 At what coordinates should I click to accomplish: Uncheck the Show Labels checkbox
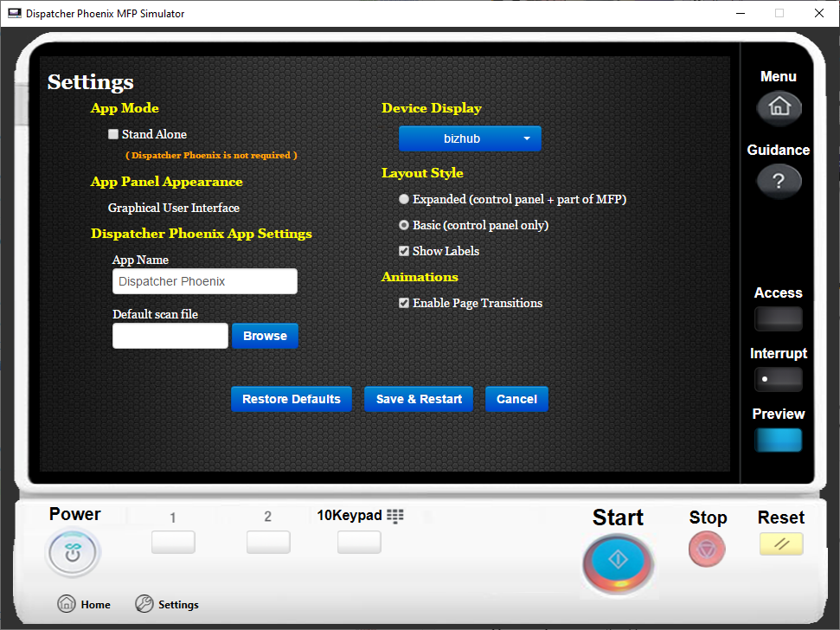click(x=404, y=251)
